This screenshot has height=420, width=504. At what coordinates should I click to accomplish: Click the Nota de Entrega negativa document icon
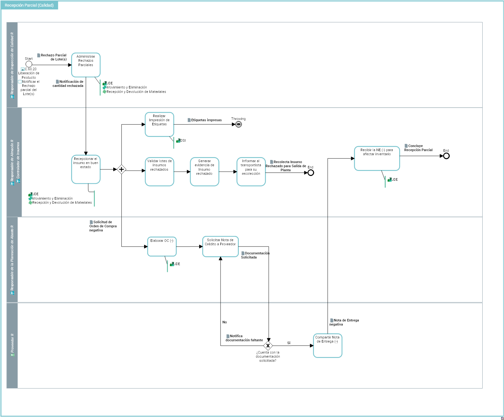[332, 320]
